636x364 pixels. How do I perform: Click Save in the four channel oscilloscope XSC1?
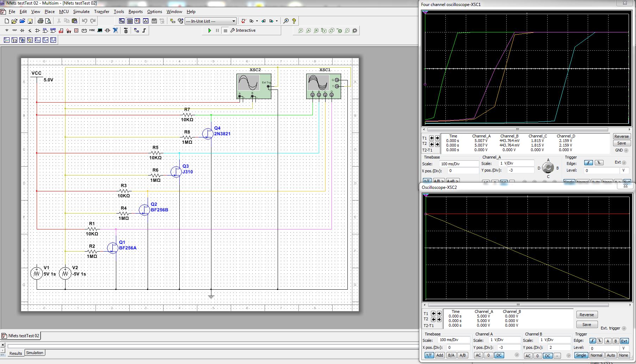point(622,143)
